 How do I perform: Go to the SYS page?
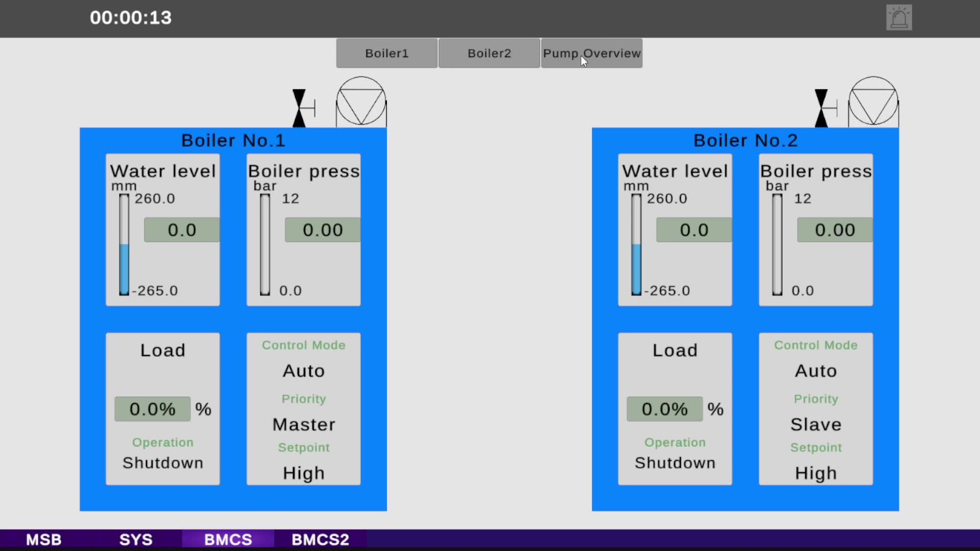pyautogui.click(x=136, y=539)
